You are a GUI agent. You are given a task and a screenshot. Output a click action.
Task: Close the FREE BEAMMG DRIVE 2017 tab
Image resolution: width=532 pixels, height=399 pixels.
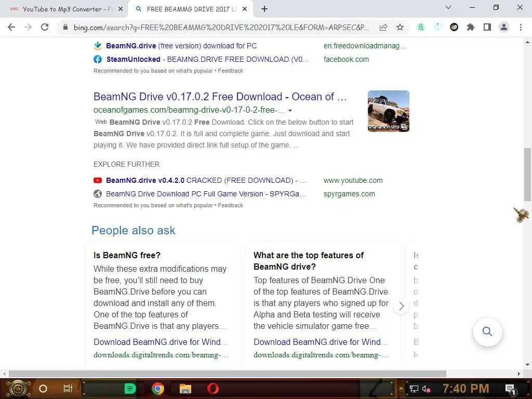pyautogui.click(x=245, y=9)
